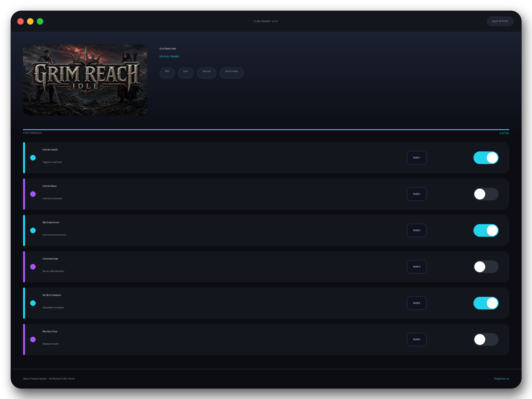This screenshot has width=532, height=399.
Task: Open the Grim Reach Idle cover image
Action: [85, 80]
